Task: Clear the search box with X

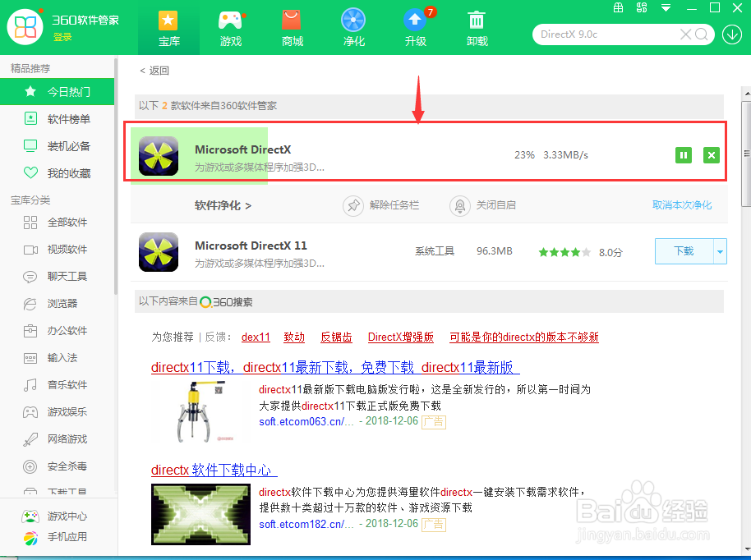Action: [x=685, y=34]
